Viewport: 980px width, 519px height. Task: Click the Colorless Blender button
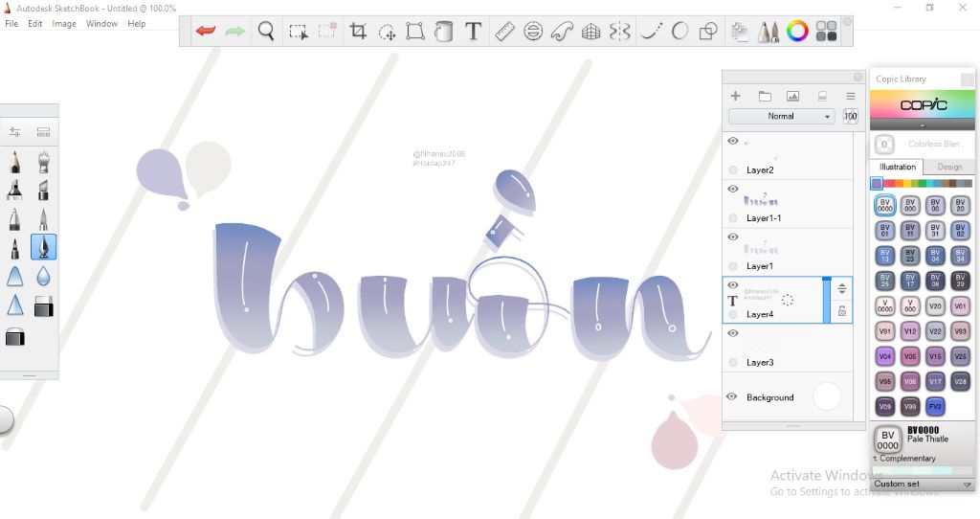click(883, 145)
